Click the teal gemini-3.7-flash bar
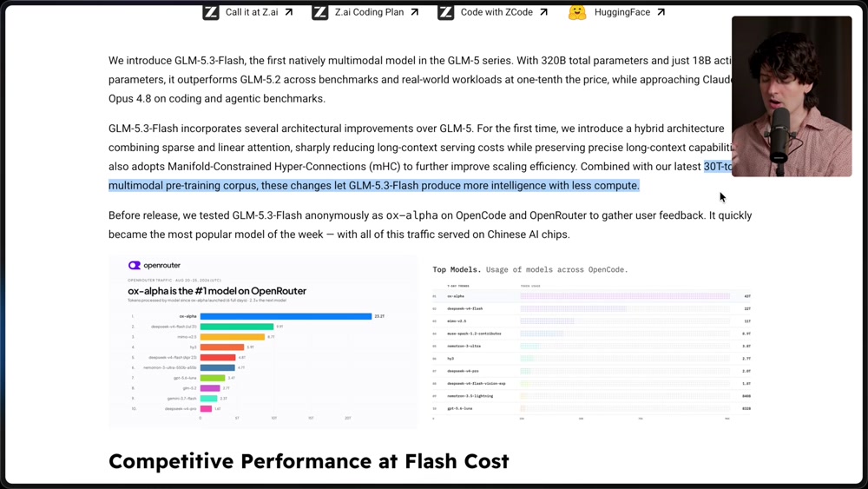868x489 pixels. click(208, 398)
